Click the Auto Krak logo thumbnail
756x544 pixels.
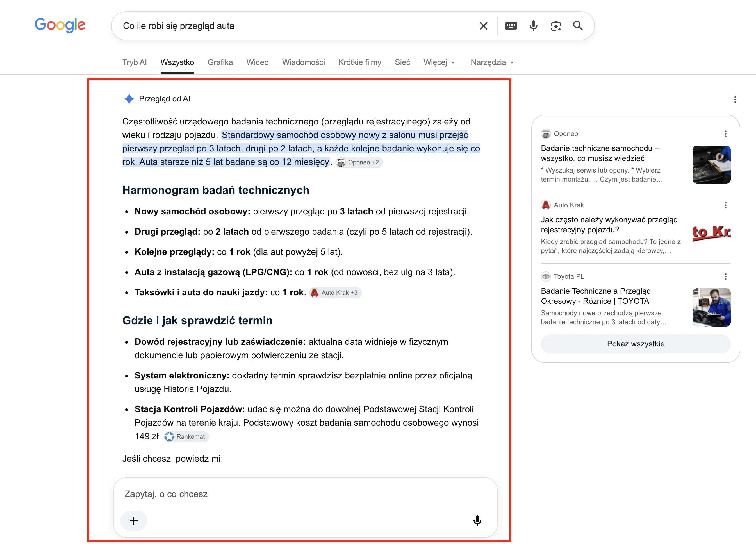pos(711,233)
